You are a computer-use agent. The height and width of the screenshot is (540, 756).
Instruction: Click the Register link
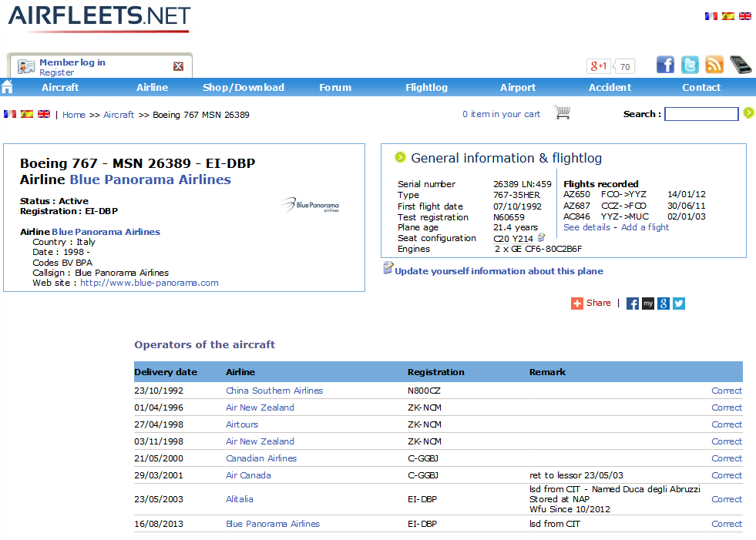[x=57, y=72]
